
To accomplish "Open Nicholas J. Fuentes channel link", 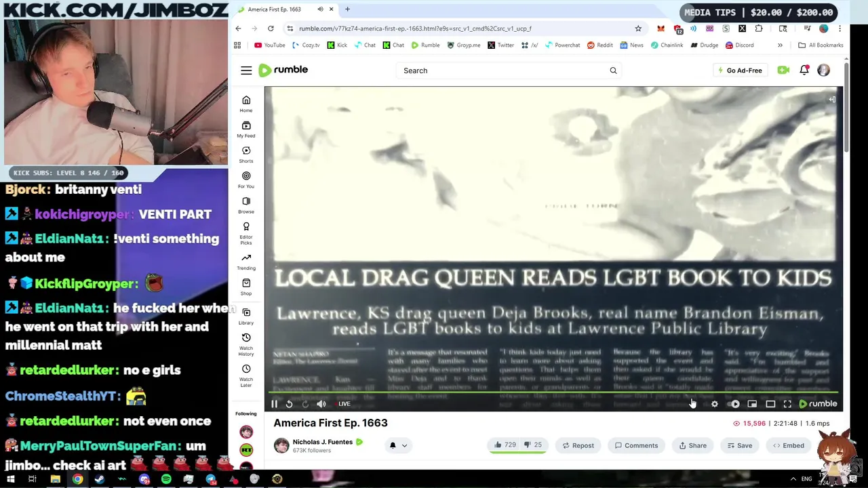I will tap(323, 442).
